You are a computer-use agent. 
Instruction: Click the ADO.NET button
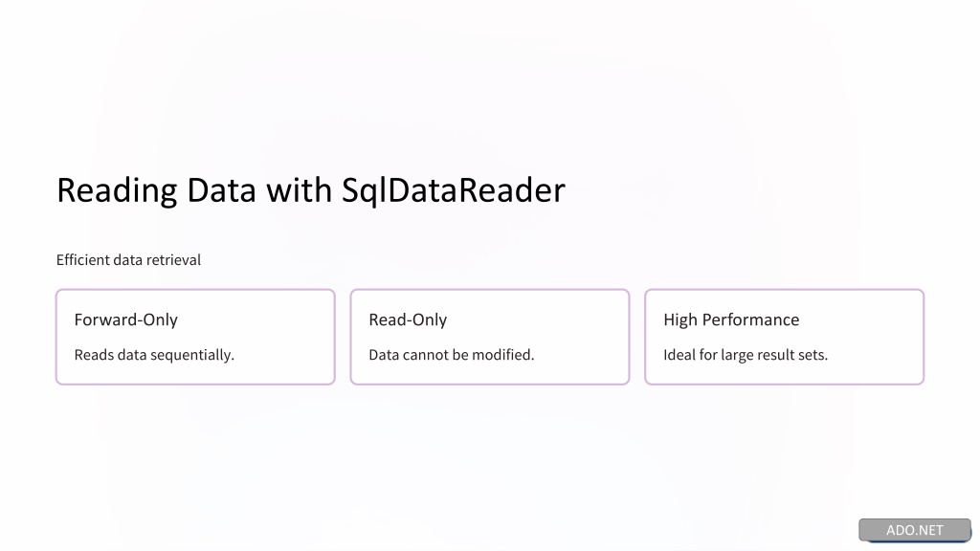(914, 530)
